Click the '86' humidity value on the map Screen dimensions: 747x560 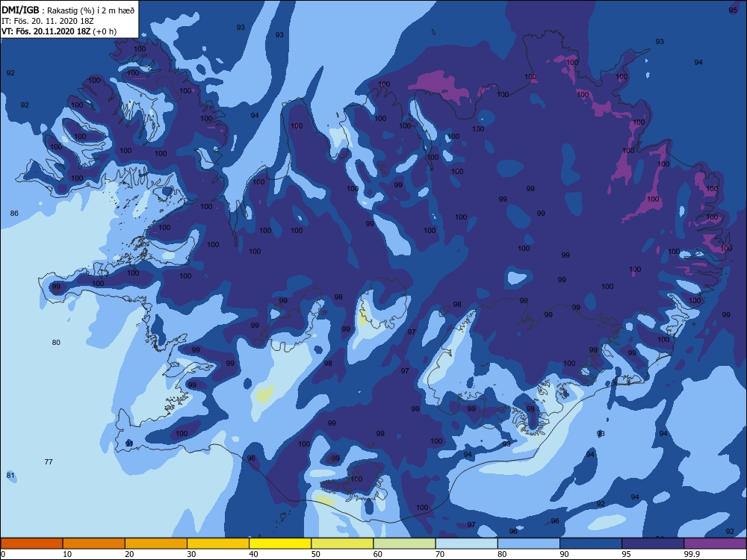tap(14, 213)
